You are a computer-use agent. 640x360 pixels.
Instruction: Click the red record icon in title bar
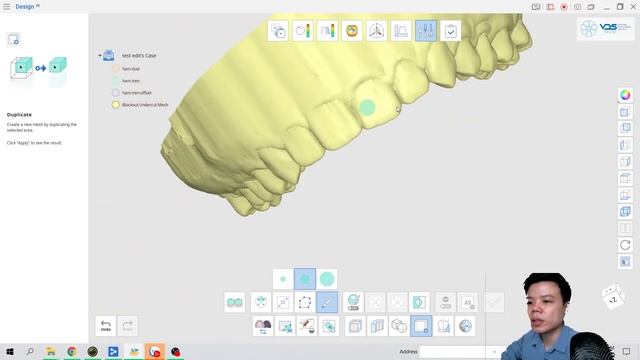click(564, 7)
